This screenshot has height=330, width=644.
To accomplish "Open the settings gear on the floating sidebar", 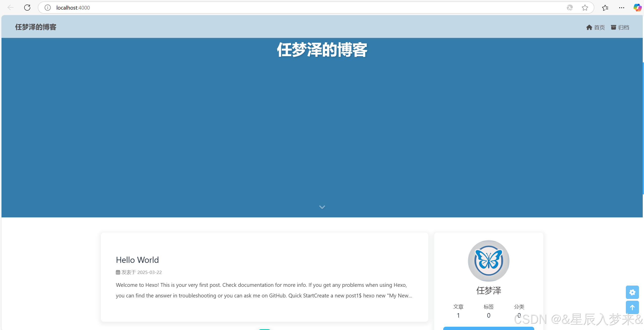I will pyautogui.click(x=633, y=292).
